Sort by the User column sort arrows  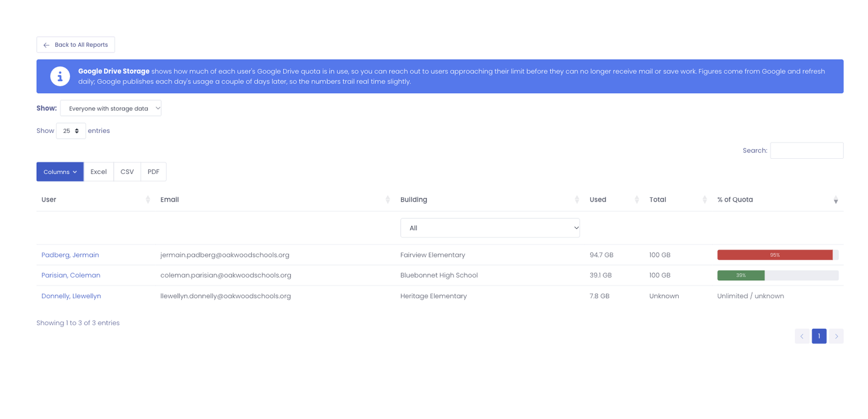click(148, 200)
